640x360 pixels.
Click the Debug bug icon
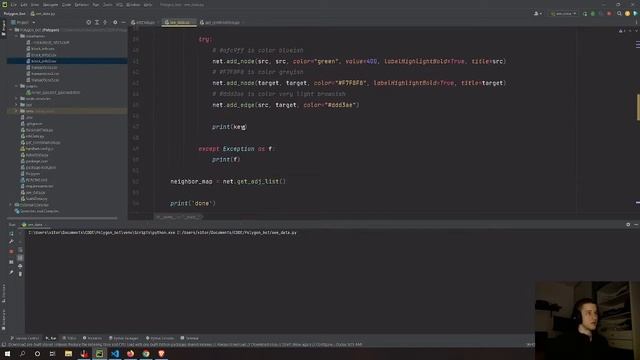[593, 13]
